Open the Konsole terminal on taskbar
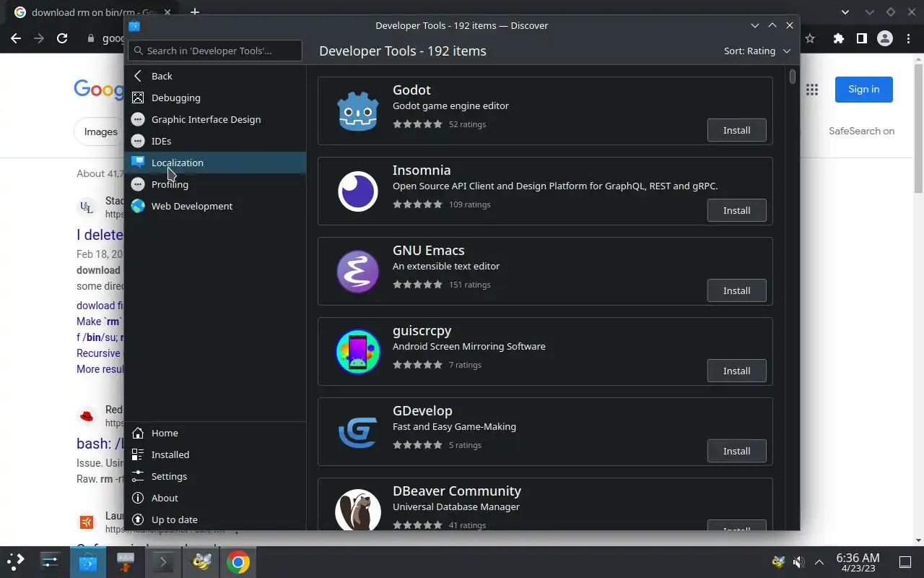The image size is (924, 578). [163, 561]
